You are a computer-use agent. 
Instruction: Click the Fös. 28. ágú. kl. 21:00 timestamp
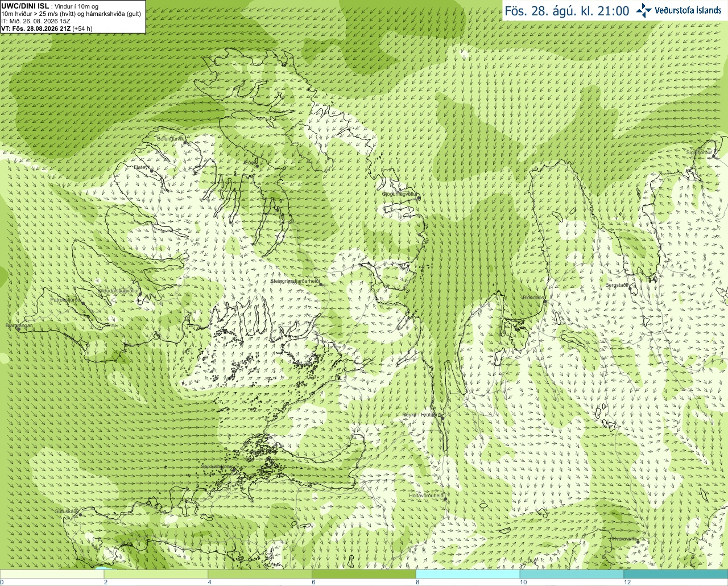click(x=567, y=11)
